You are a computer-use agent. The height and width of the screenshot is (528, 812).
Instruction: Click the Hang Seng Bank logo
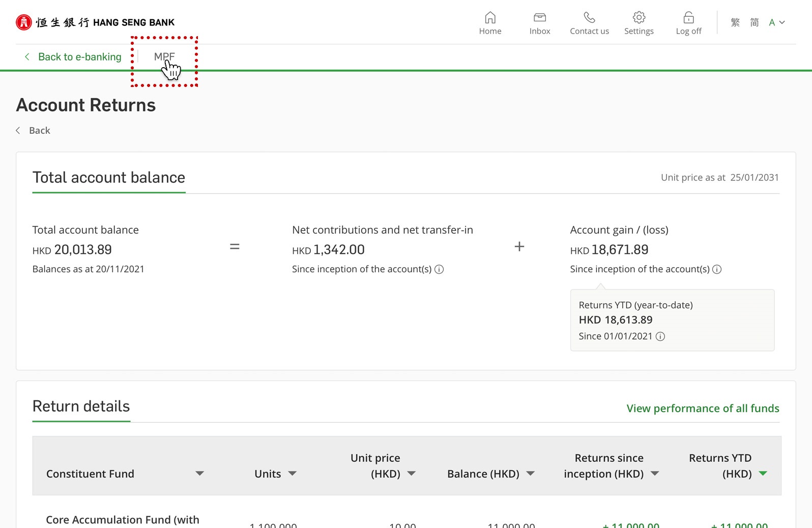[95, 22]
